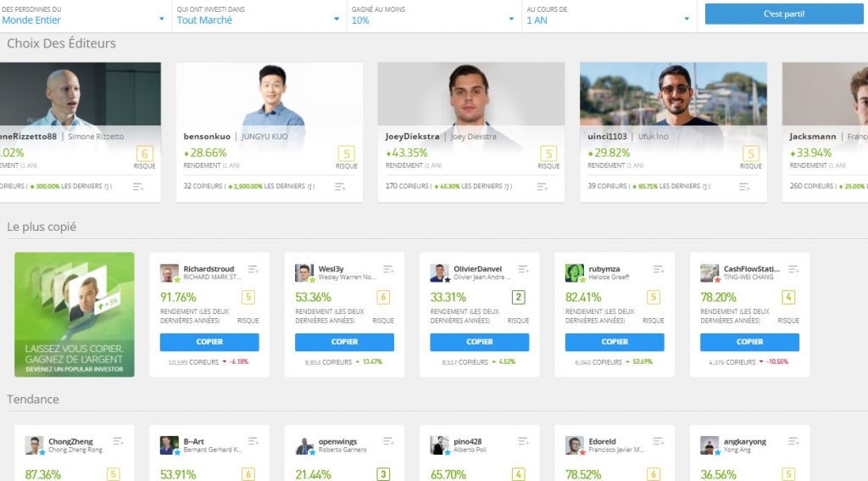Open Richardstroud avatar
Image resolution: width=868 pixels, height=481 pixels.
coord(170,272)
